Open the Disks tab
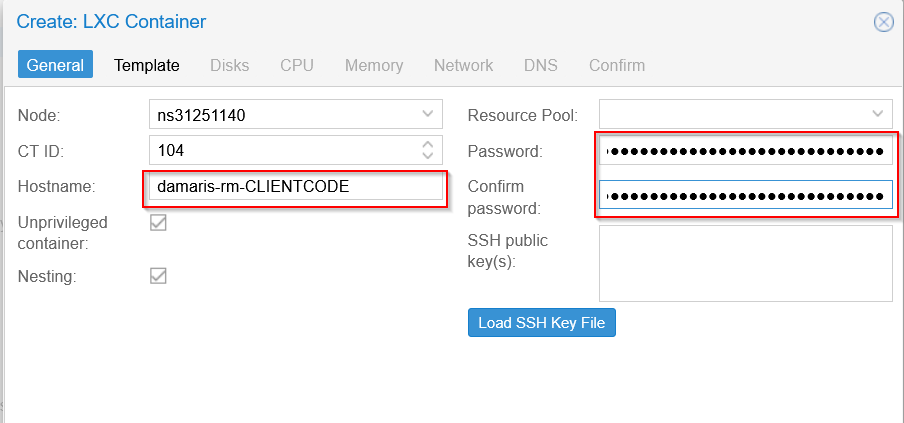The height and width of the screenshot is (423, 904). pos(229,65)
